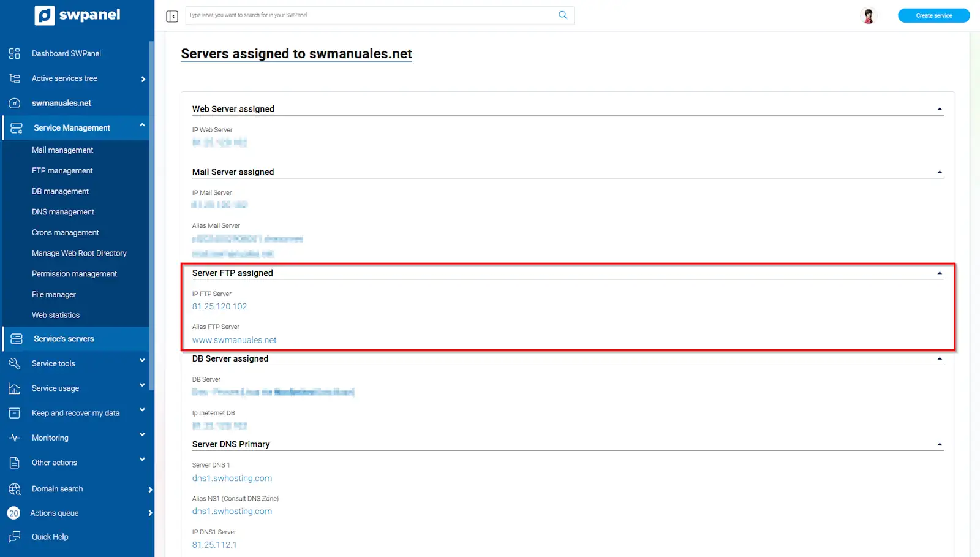
Task: Open DNS management in the sidebar
Action: pyautogui.click(x=63, y=212)
